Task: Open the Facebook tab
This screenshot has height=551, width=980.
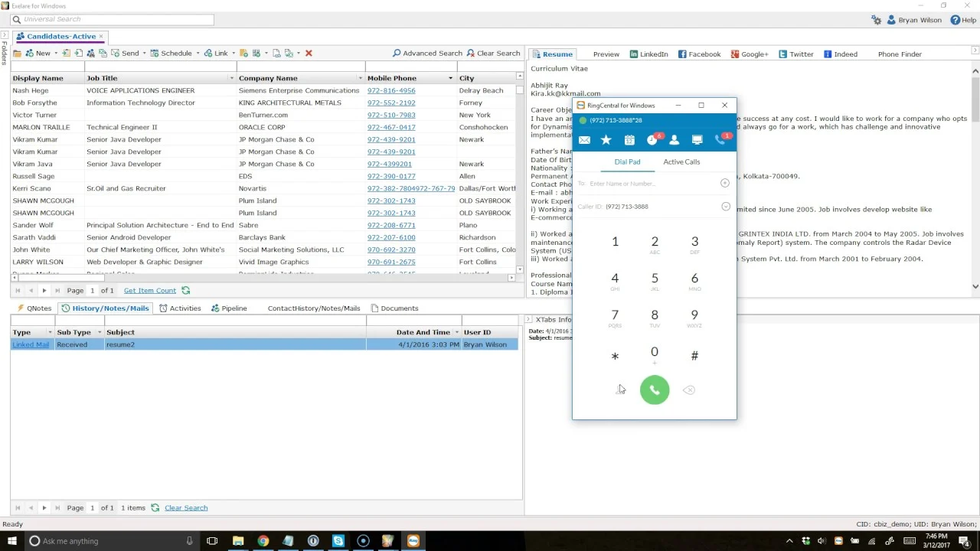Action: 699,54
